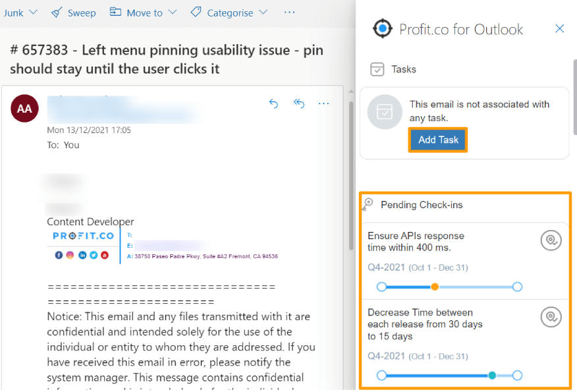Screen dimensions: 577x392
Task: Open the YouTube icon in signature
Action: pos(105,255)
